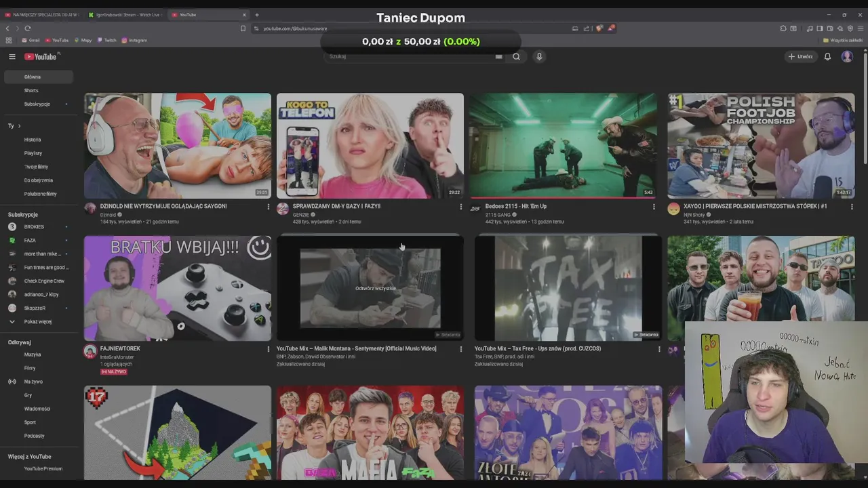868x488 pixels.
Task: Open the Instagram bookmark
Action: pos(134,41)
